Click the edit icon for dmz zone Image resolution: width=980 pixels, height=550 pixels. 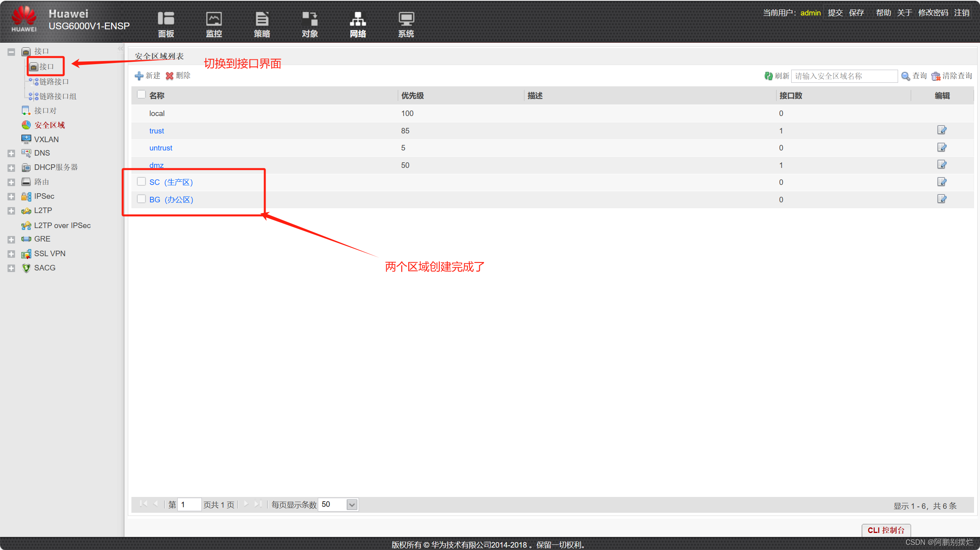pyautogui.click(x=942, y=165)
